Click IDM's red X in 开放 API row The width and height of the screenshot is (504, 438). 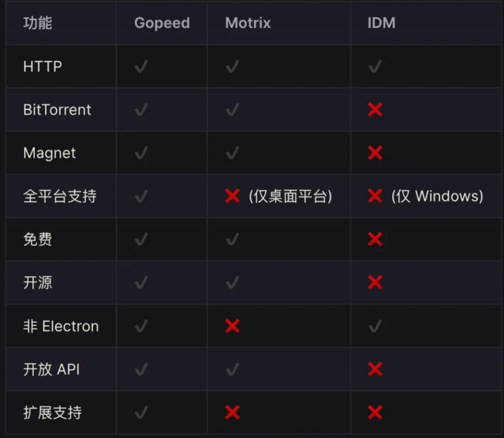[x=375, y=369]
